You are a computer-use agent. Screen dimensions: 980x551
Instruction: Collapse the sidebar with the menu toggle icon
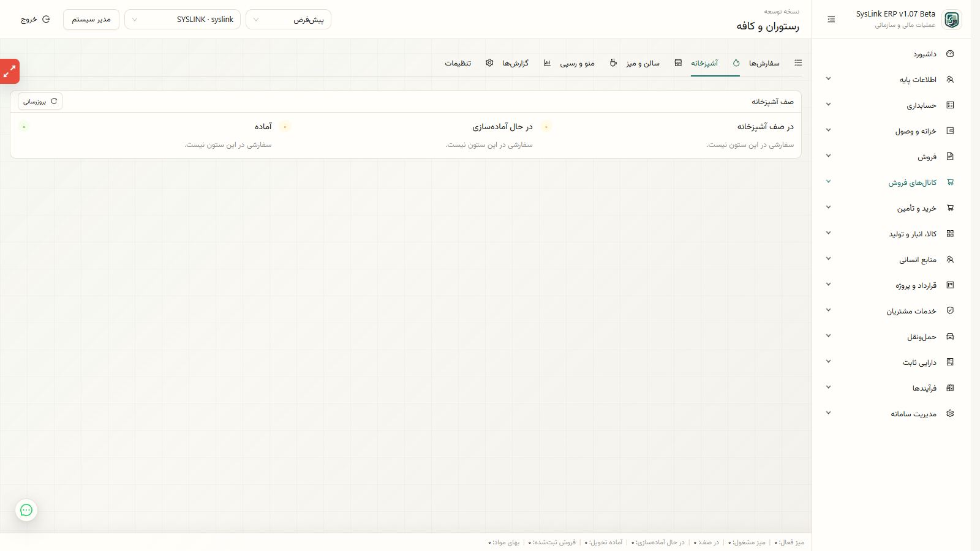(x=831, y=20)
